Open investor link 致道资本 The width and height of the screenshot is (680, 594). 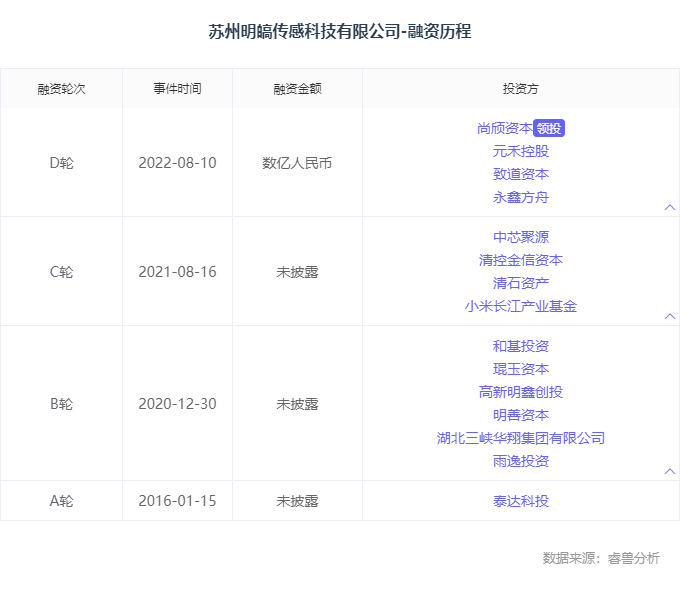(x=521, y=174)
